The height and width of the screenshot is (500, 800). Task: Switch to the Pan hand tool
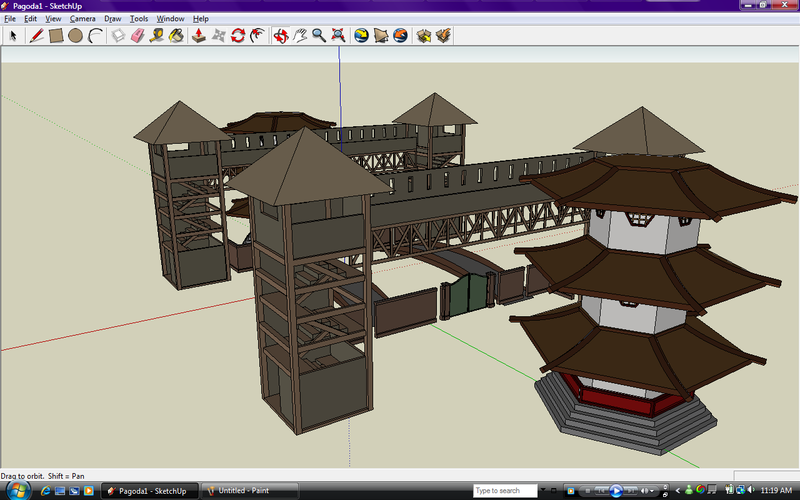click(300, 36)
